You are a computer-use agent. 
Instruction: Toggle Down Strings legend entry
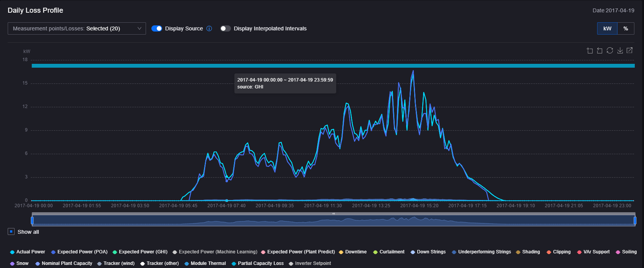pyautogui.click(x=428, y=252)
